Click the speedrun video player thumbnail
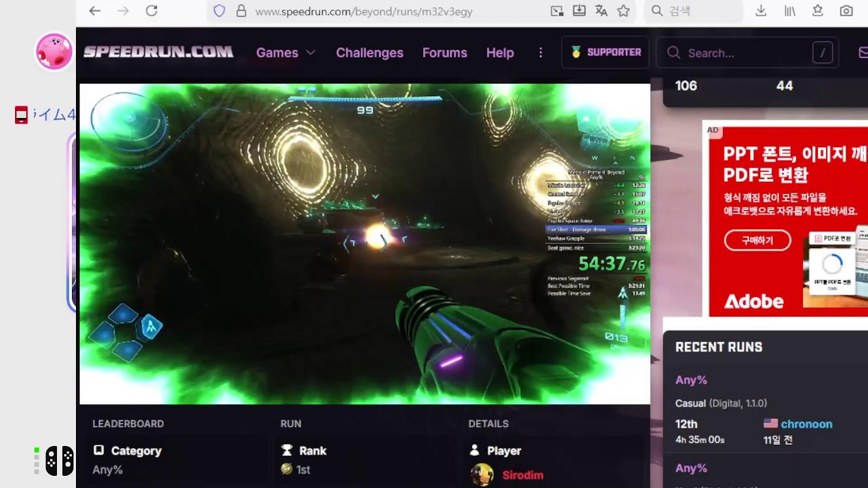The image size is (868, 488). point(365,244)
